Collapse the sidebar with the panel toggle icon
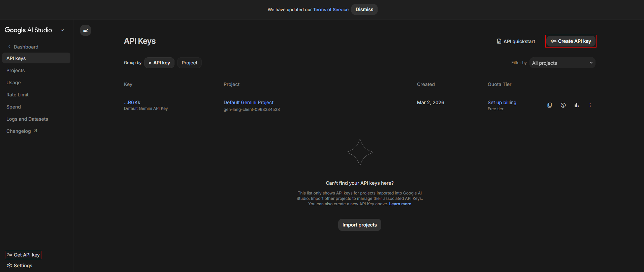 pos(86,30)
